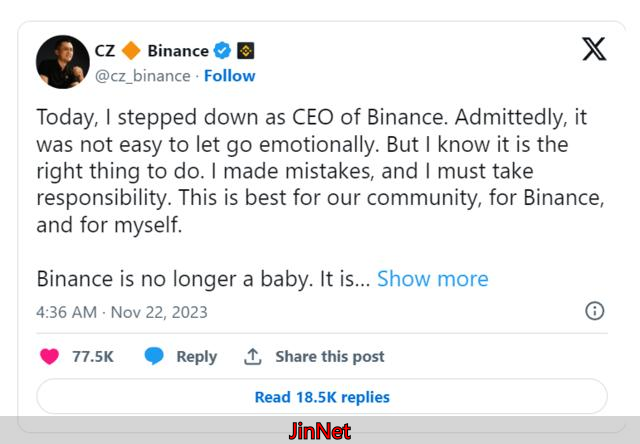The height and width of the screenshot is (444, 640).
Task: Open CZ's profile picture
Action: [x=63, y=62]
